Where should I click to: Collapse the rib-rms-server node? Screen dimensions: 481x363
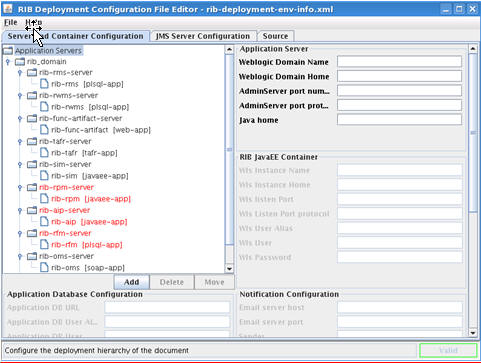tap(20, 73)
